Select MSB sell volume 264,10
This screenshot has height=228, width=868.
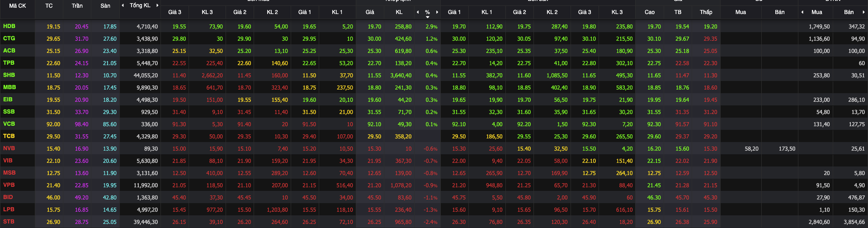click(624, 173)
